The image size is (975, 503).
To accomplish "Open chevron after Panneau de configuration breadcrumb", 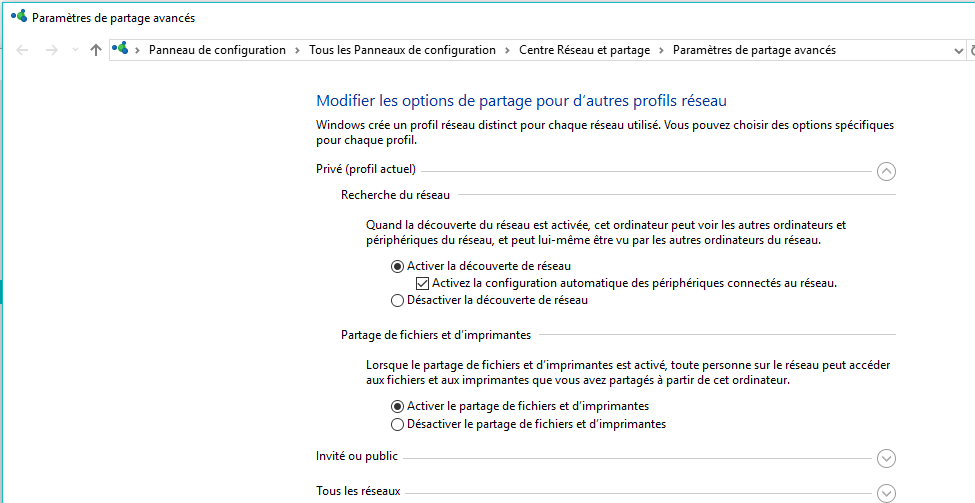I will coord(298,50).
